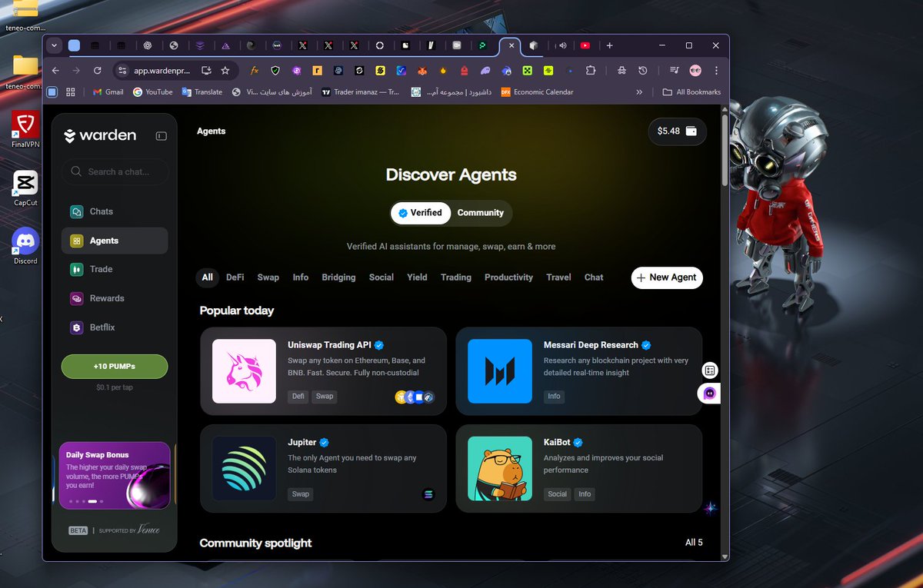The height and width of the screenshot is (588, 923).
Task: Open a new browser tab
Action: (x=609, y=45)
